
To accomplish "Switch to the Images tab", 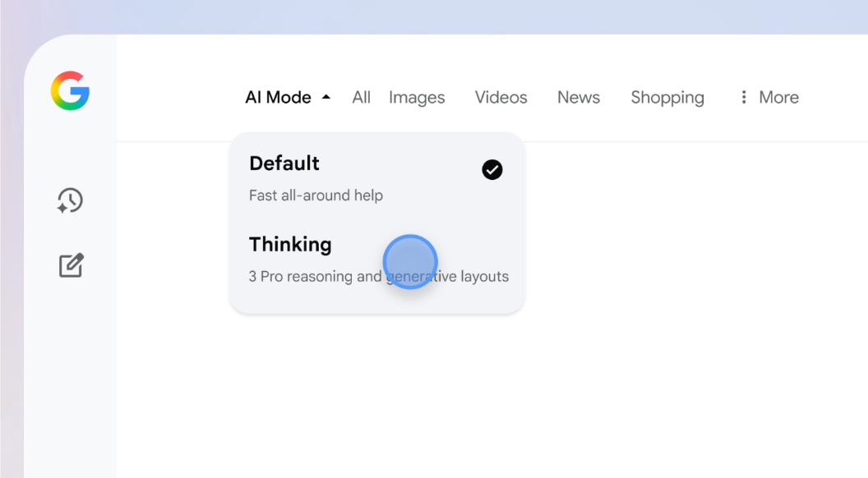I will pyautogui.click(x=417, y=97).
